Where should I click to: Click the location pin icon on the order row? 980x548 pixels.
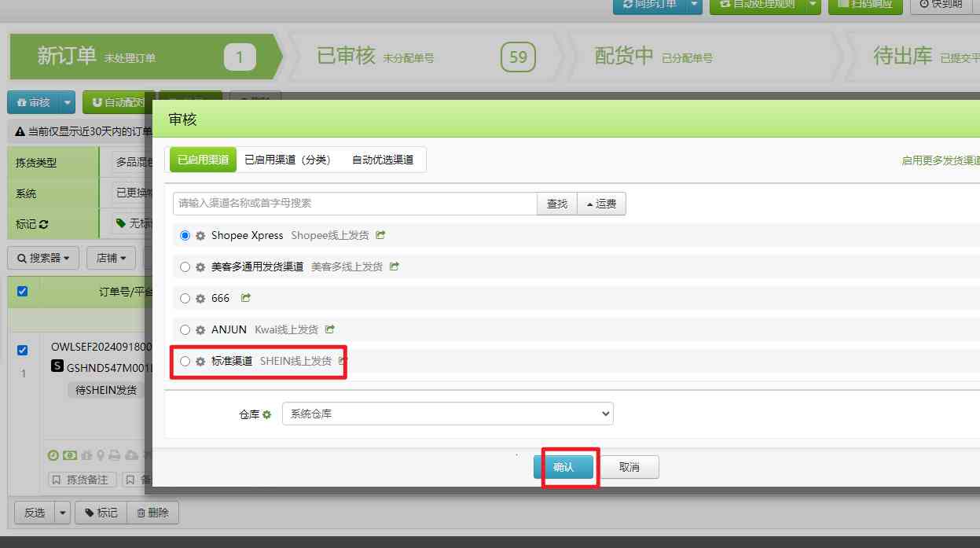[100, 455]
